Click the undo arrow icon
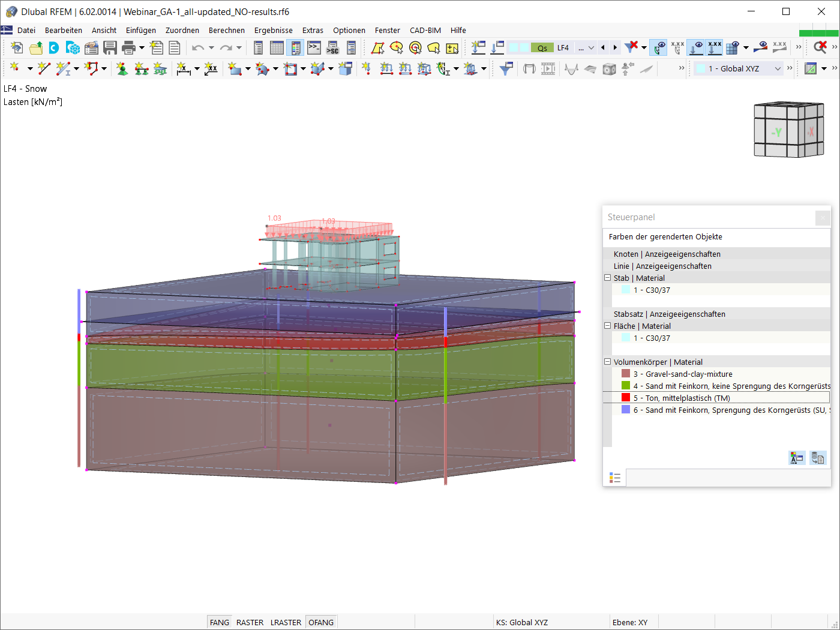Screen dimensions: 840x630 pos(197,48)
